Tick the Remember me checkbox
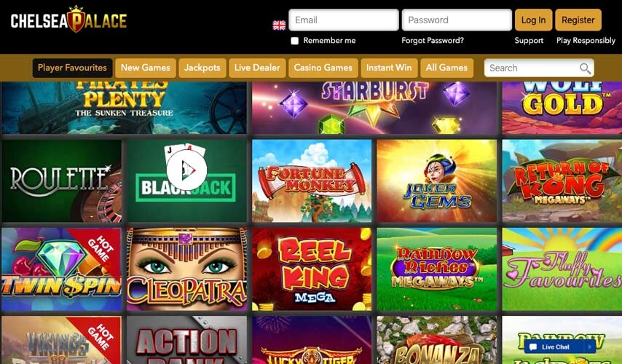This screenshot has height=364, width=622. coord(295,41)
